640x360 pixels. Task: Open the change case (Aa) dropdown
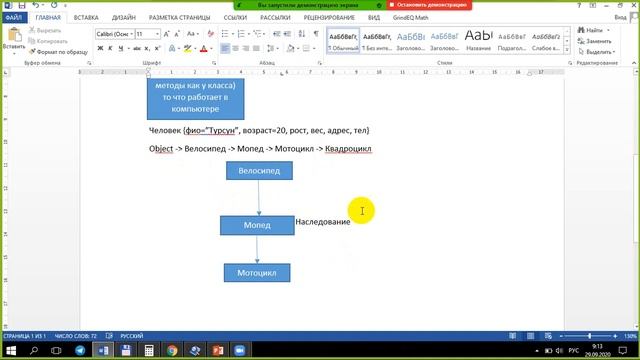(x=192, y=34)
